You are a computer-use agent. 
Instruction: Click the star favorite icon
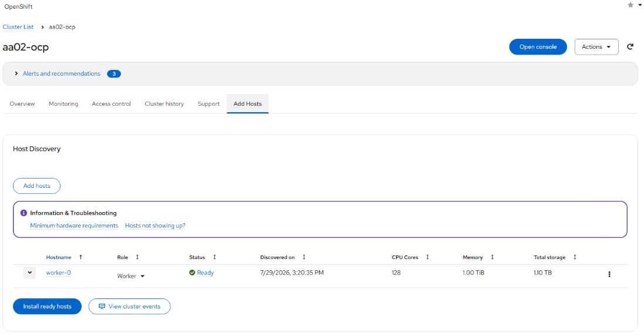tap(630, 5)
